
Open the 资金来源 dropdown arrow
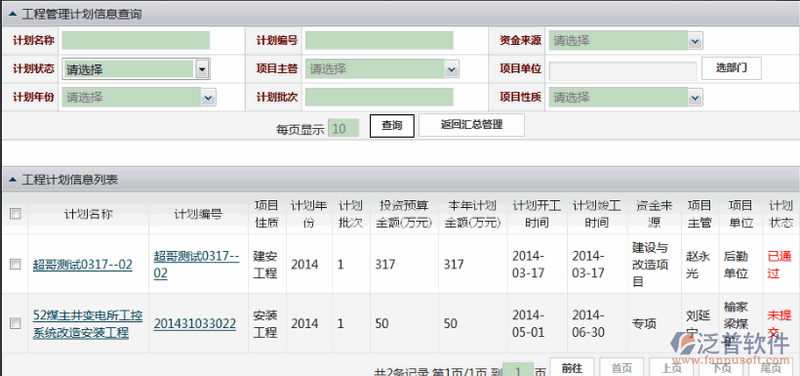[x=695, y=41]
